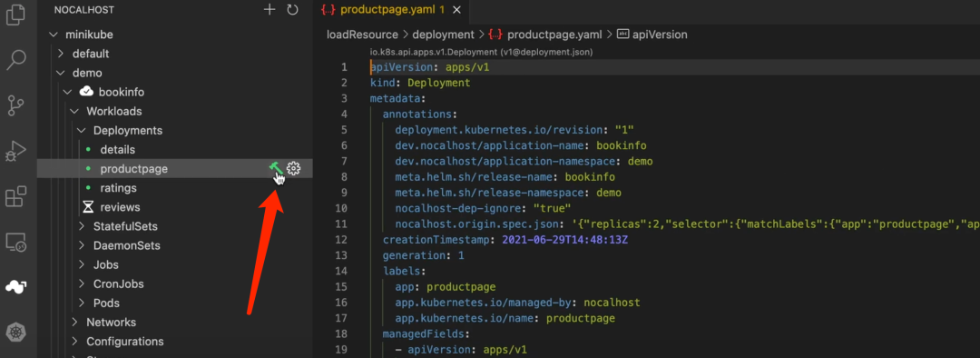
Task: Select the ratings deployment
Action: [118, 188]
